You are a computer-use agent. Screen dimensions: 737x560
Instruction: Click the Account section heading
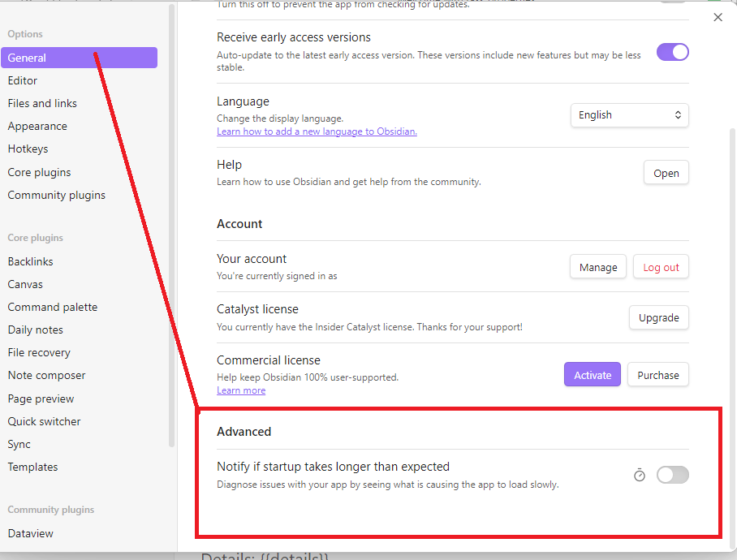[x=239, y=224]
